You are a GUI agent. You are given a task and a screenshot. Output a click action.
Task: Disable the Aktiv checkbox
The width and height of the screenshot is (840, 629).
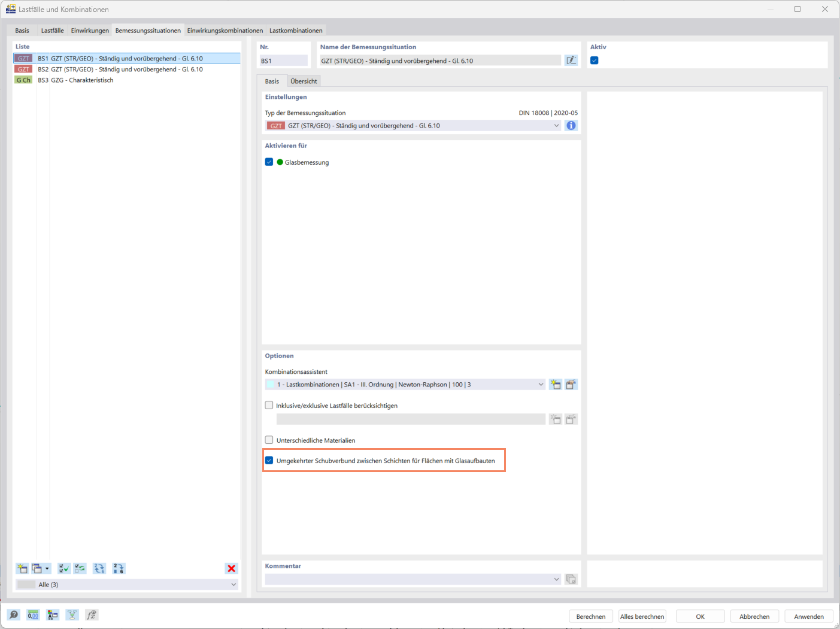click(x=593, y=60)
